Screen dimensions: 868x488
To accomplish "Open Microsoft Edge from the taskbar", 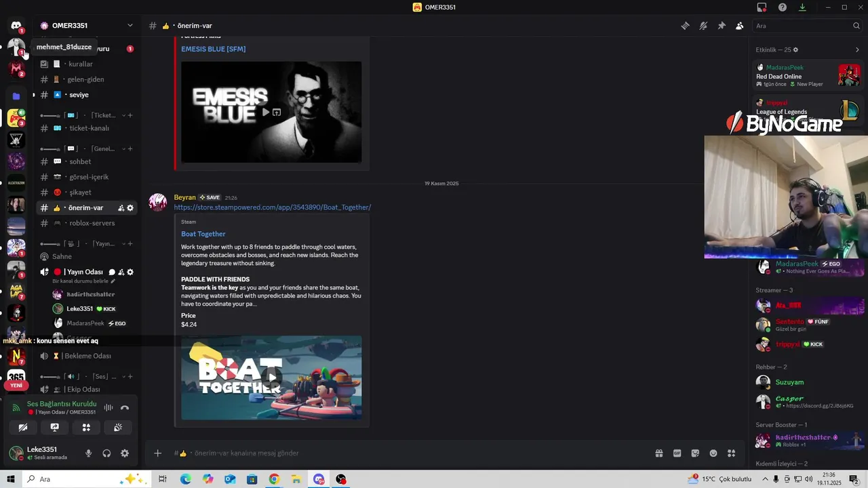I will (186, 479).
